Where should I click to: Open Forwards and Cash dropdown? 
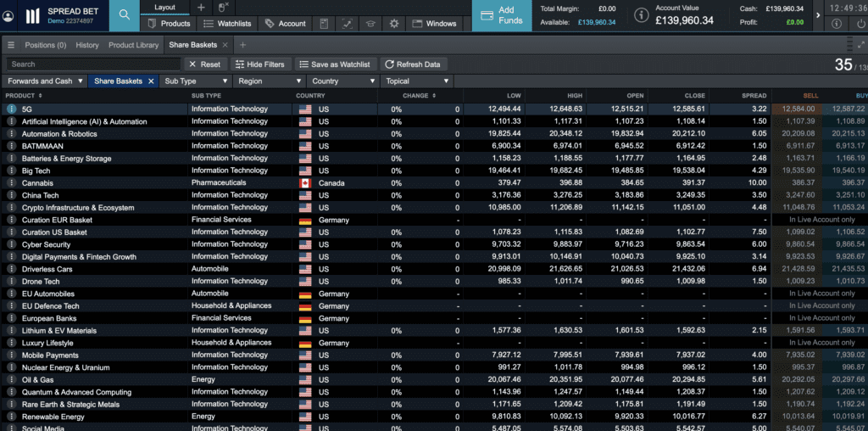(x=46, y=81)
